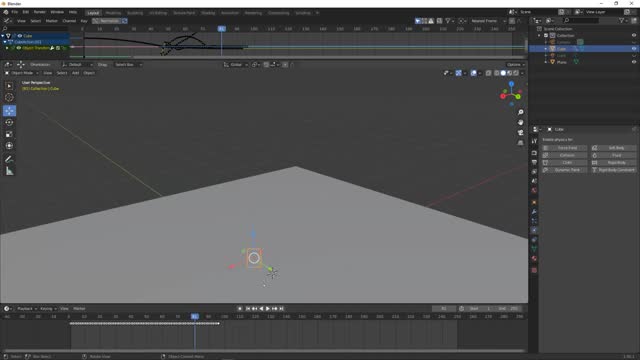640x360 pixels.
Task: Jump to the timeline end frame
Action: point(281,309)
